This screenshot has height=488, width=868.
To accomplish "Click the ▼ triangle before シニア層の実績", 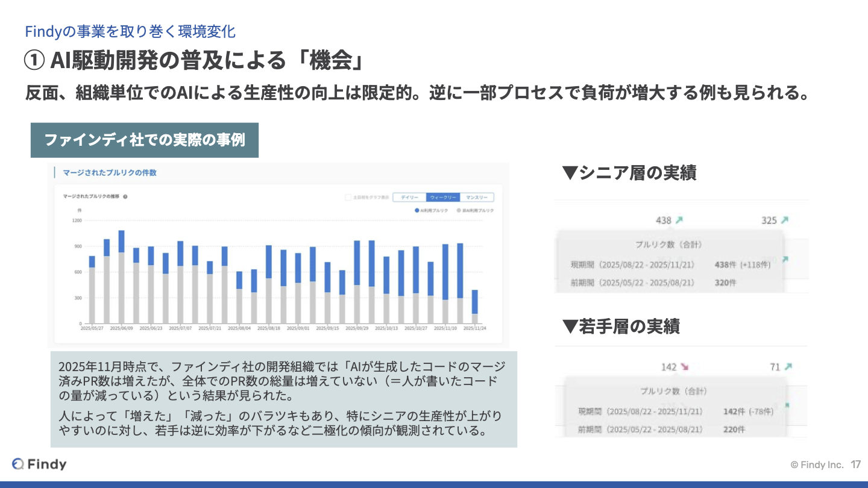I will point(570,174).
